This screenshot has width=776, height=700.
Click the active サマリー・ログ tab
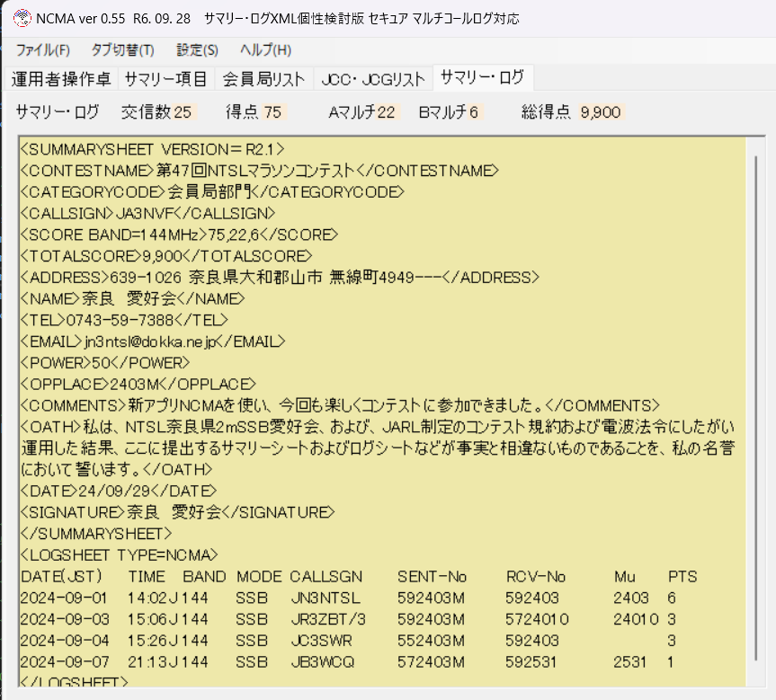[483, 78]
